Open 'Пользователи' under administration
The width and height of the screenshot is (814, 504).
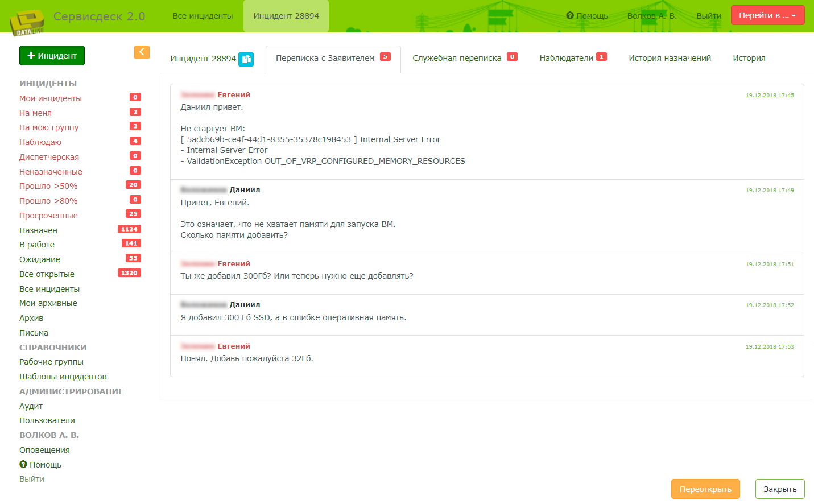(x=48, y=420)
